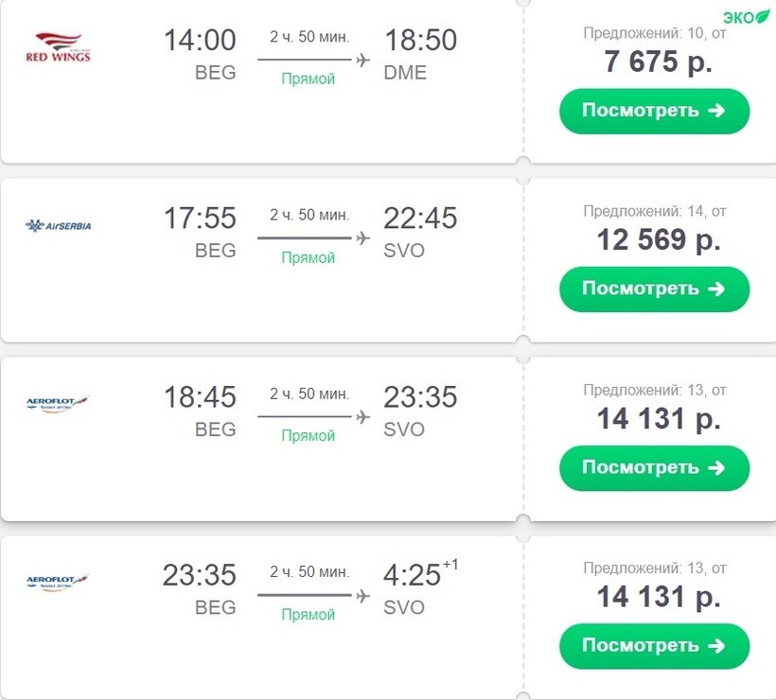Click the Aeroflot logo on 23:35 flight

tap(58, 583)
